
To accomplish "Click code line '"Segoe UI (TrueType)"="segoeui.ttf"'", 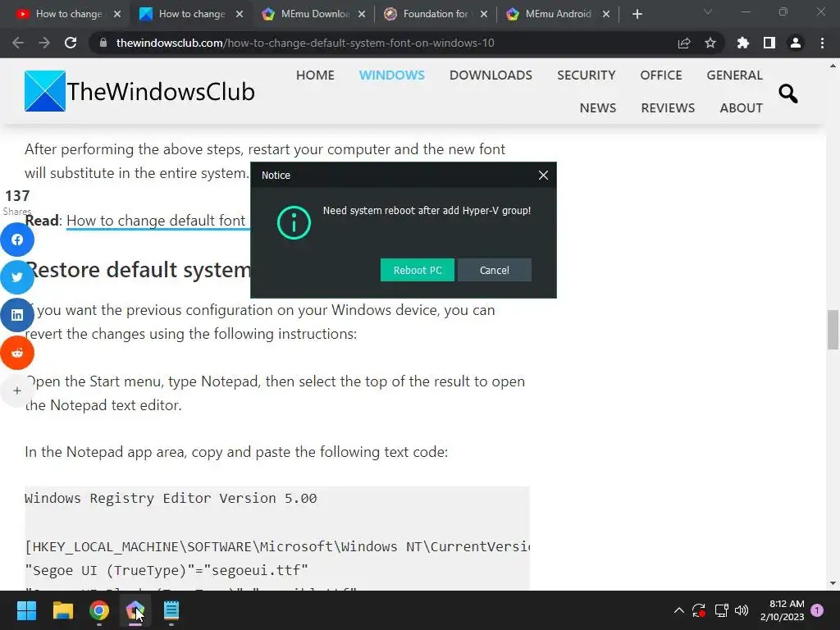I will pos(166,570).
